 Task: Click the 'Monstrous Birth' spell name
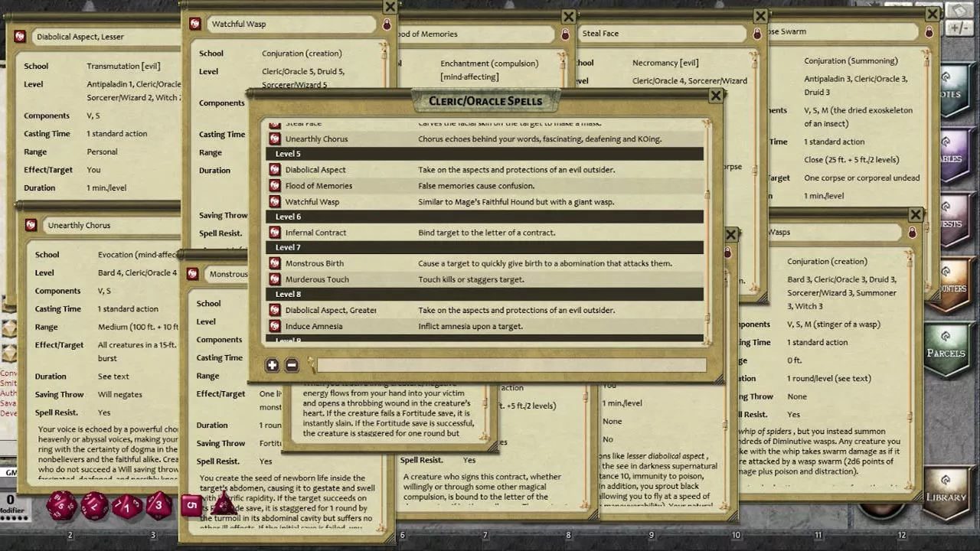315,263
